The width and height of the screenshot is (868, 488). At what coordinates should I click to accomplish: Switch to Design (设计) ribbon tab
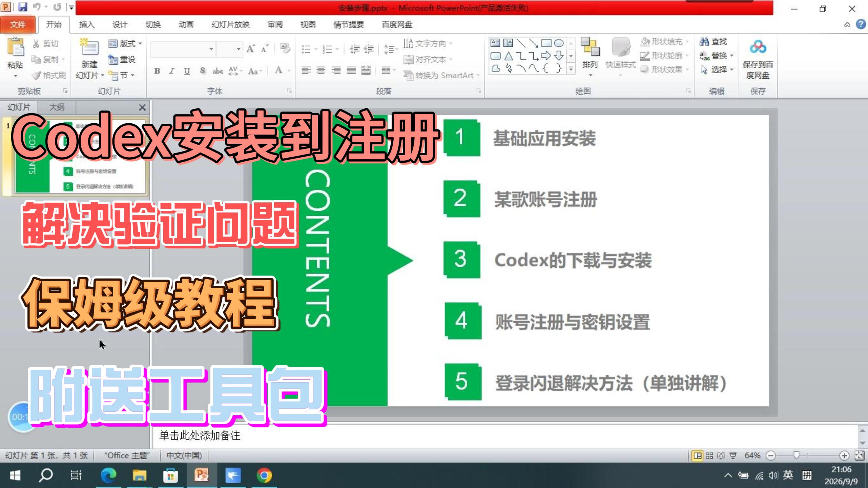120,24
